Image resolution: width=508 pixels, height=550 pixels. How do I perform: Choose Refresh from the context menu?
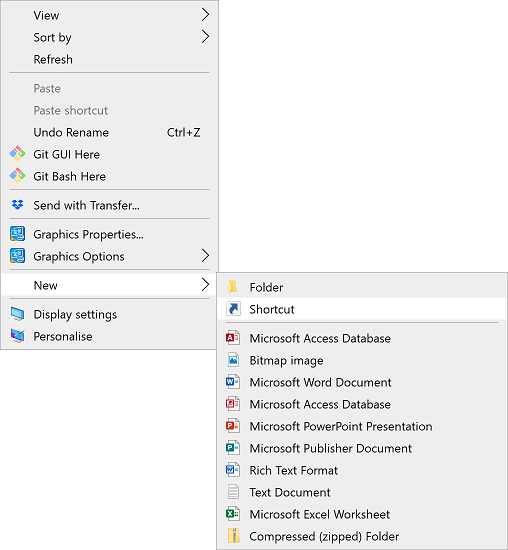[109, 59]
